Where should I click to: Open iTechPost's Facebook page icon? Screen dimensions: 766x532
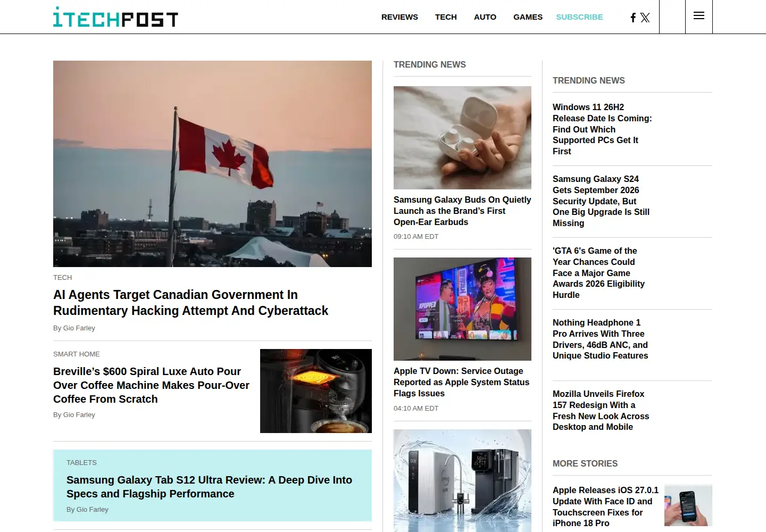point(633,18)
